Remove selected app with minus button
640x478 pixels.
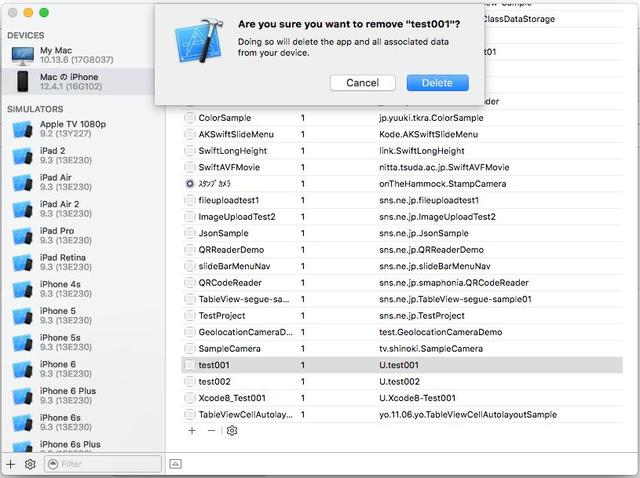(211, 430)
